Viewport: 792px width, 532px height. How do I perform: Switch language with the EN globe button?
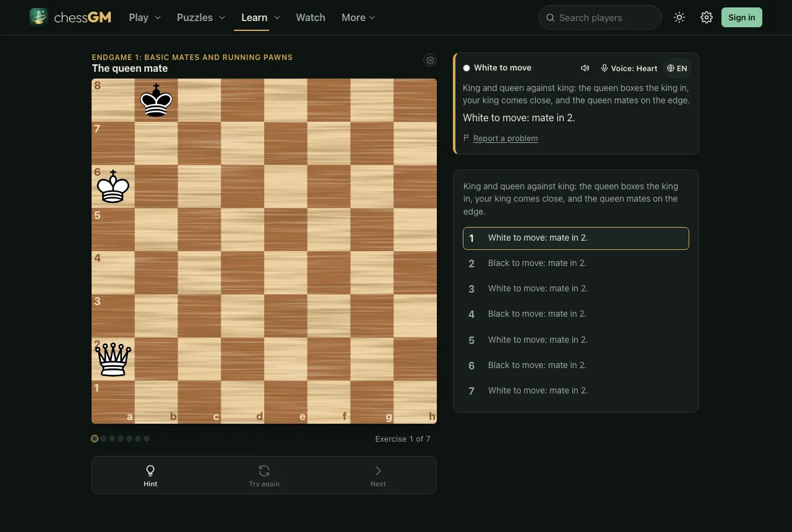[677, 68]
